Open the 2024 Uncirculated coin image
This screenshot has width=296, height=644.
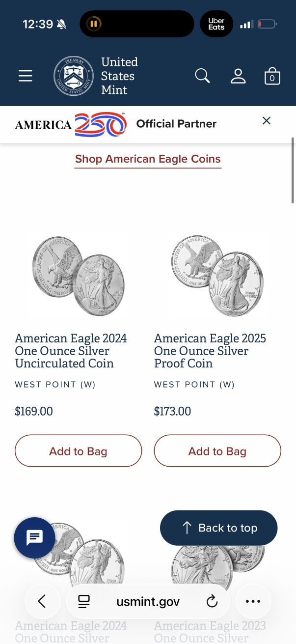pos(79,275)
